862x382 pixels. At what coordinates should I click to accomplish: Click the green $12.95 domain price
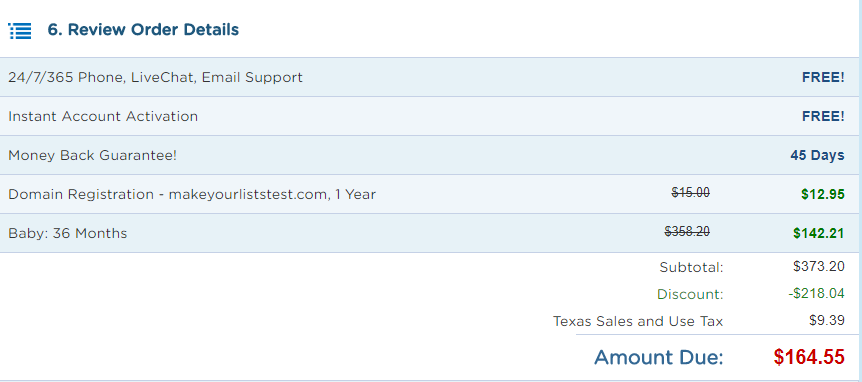point(823,195)
